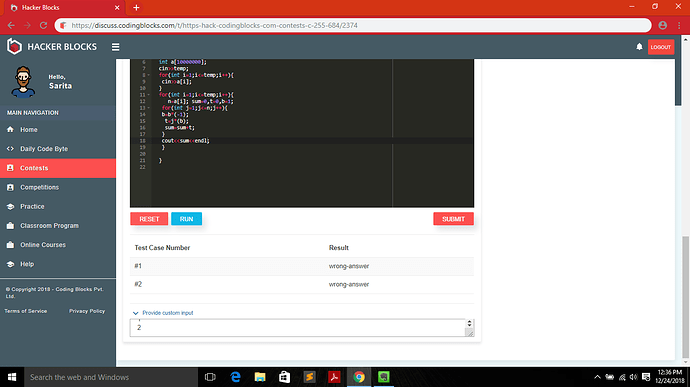Open Adobe Acrobat Reader from taskbar
The height and width of the screenshot is (387, 690).
(x=334, y=377)
